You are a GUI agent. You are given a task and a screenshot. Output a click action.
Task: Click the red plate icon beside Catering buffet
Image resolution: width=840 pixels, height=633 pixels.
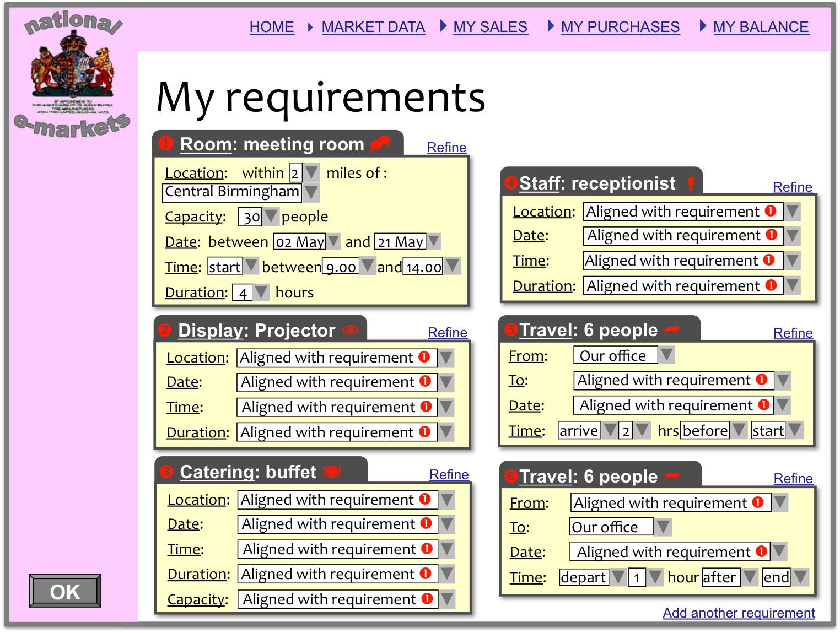coord(332,472)
